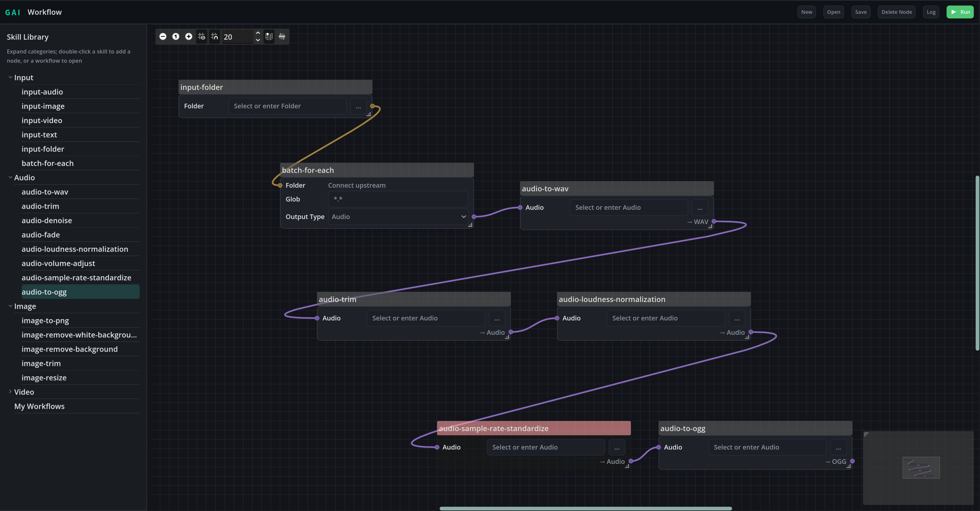The height and width of the screenshot is (511, 980).
Task: Open the Output Type dropdown showing Audio
Action: (x=398, y=217)
